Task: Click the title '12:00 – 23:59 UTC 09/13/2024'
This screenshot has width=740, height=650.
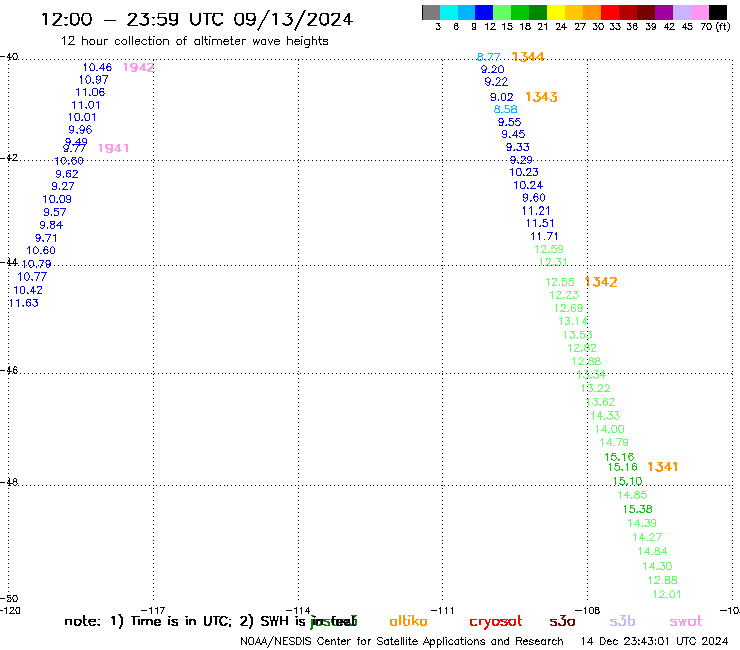Action: (x=197, y=19)
